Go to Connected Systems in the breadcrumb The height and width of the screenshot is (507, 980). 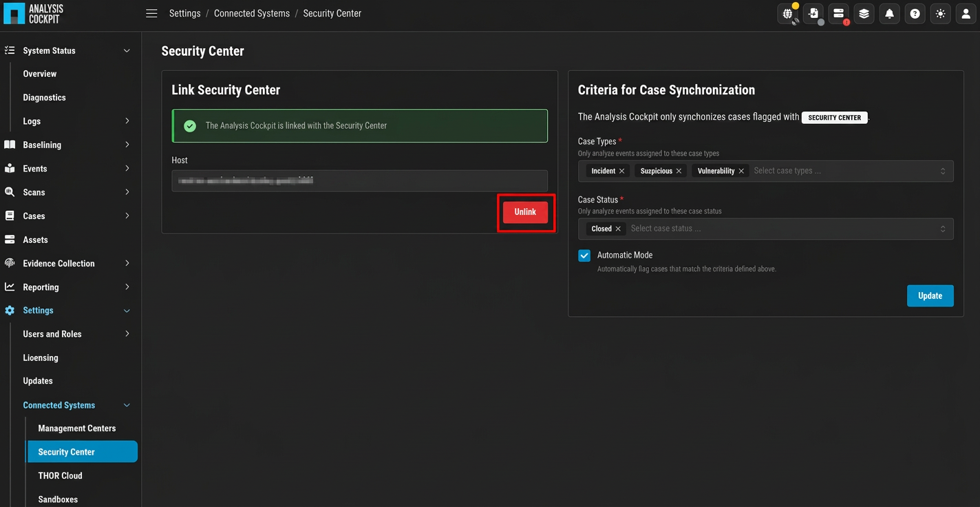pos(252,14)
